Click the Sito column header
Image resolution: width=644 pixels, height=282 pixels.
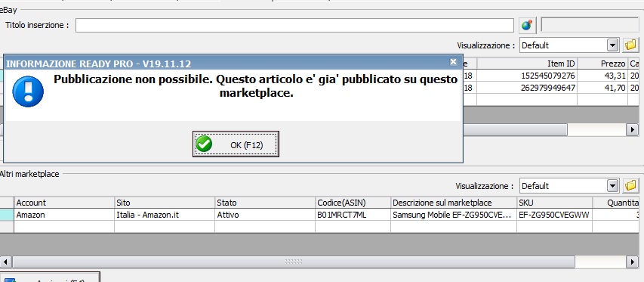165,203
